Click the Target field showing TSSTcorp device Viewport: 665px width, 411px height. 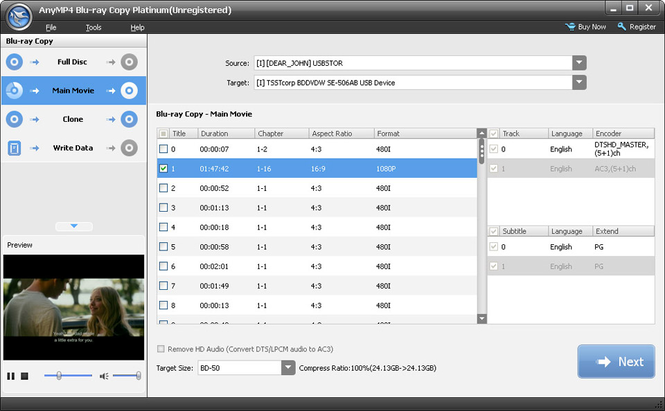pos(413,82)
